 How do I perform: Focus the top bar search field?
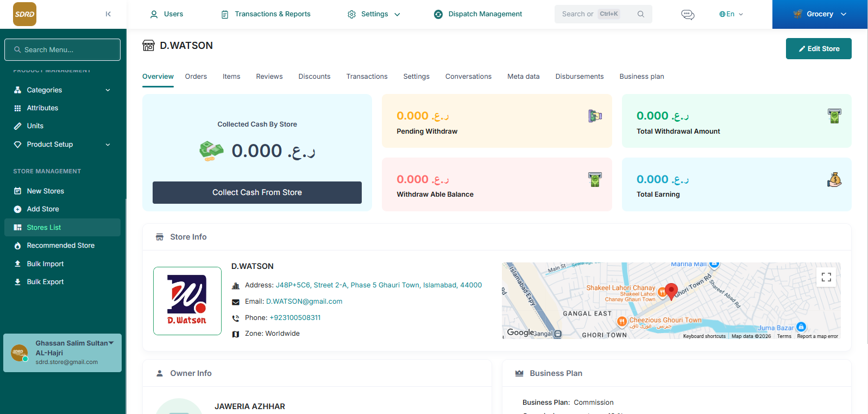point(603,14)
